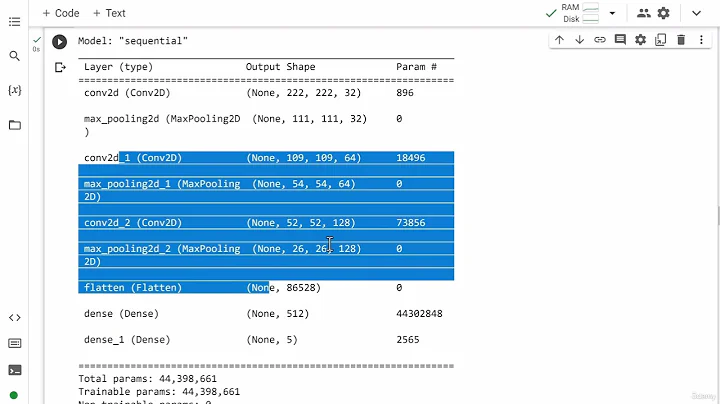Screen dimensions: 720x404
Task: Click the param value 73856
Action: 411,223
